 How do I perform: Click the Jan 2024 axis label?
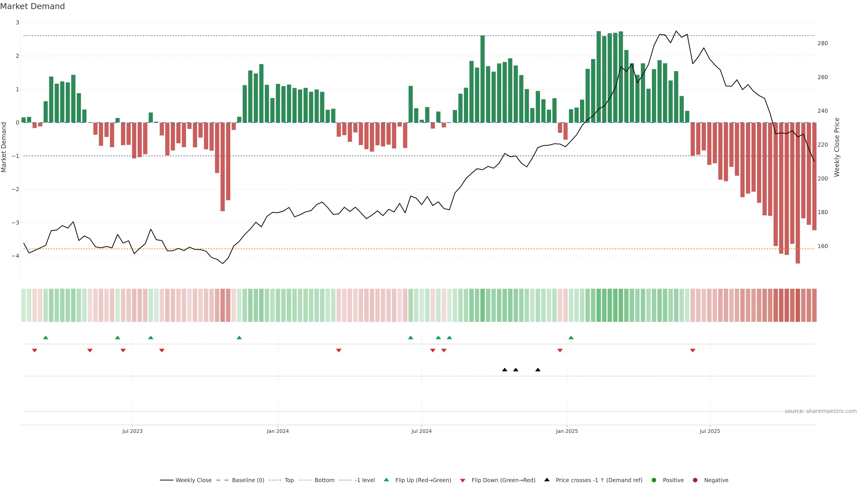pyautogui.click(x=278, y=431)
